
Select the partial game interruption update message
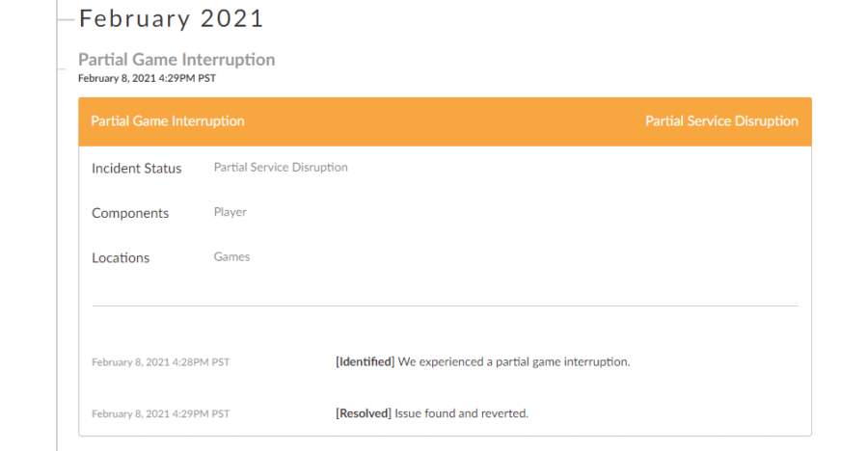coord(514,361)
